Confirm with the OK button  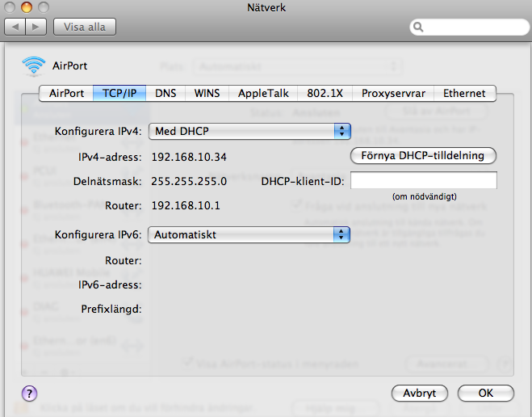[485, 394]
